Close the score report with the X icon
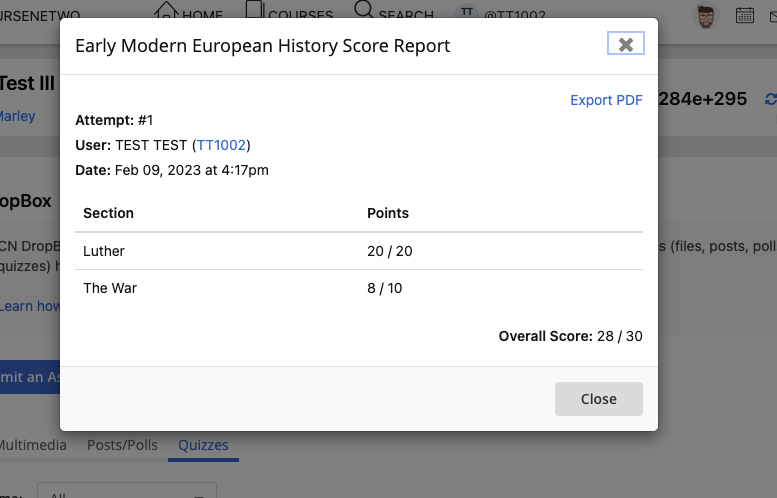The width and height of the screenshot is (777, 498). [625, 44]
